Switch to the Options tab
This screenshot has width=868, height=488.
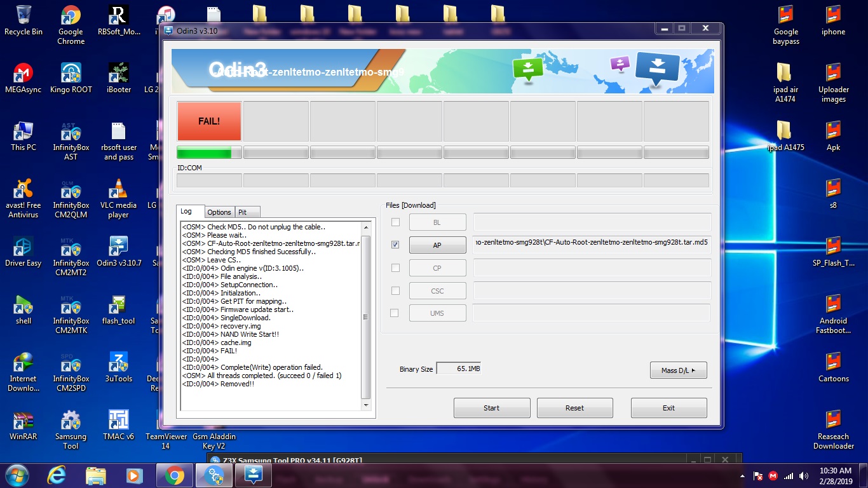[x=219, y=212]
